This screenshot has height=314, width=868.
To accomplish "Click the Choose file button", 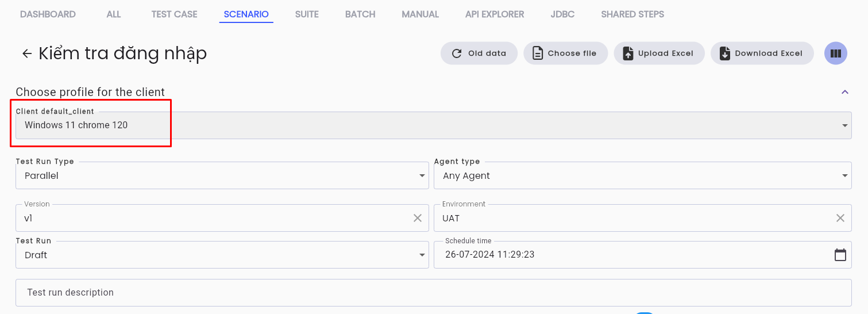I will (x=565, y=53).
